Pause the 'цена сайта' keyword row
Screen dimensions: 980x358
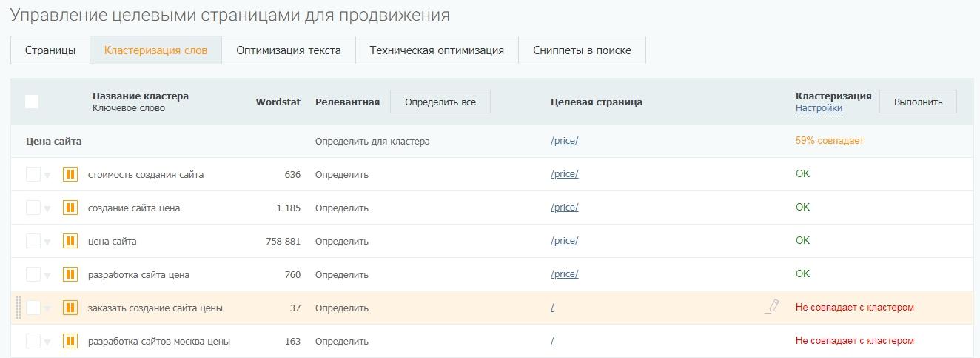70,242
